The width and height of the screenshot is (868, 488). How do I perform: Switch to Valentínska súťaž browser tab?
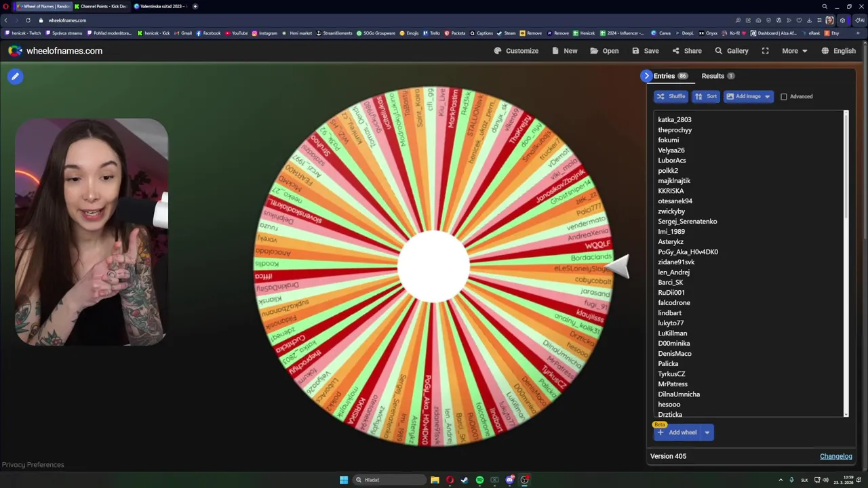(160, 6)
